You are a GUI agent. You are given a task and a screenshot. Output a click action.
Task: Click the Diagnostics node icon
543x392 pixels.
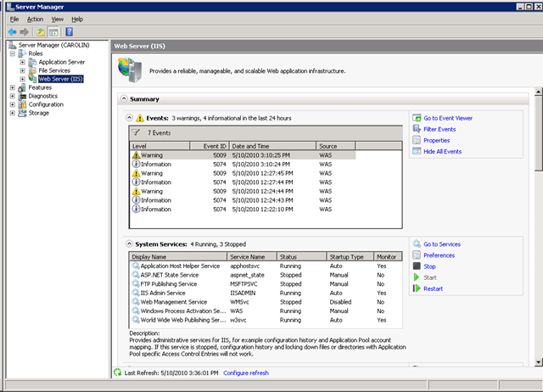point(22,96)
